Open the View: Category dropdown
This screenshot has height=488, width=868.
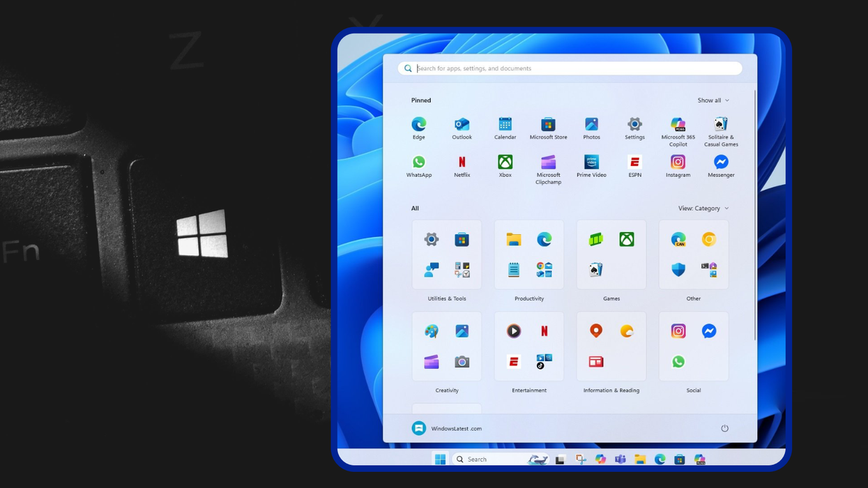(701, 208)
